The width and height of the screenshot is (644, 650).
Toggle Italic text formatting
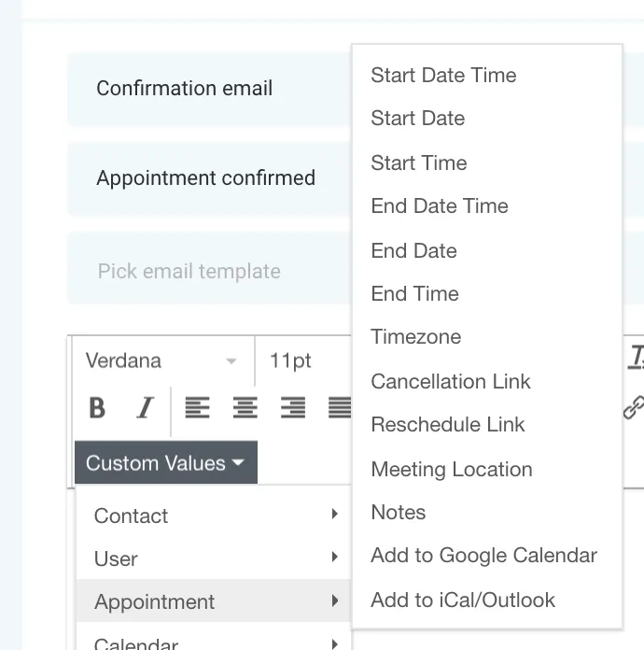click(x=146, y=407)
